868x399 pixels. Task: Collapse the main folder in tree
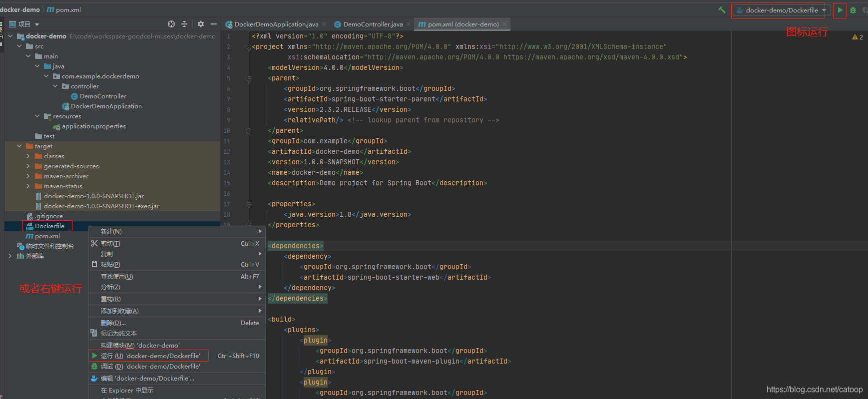tap(28, 56)
